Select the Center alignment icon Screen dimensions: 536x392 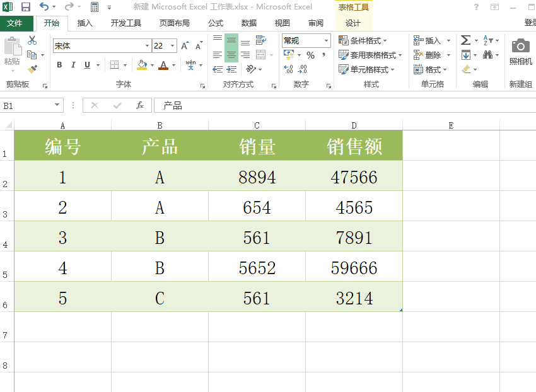(x=231, y=54)
